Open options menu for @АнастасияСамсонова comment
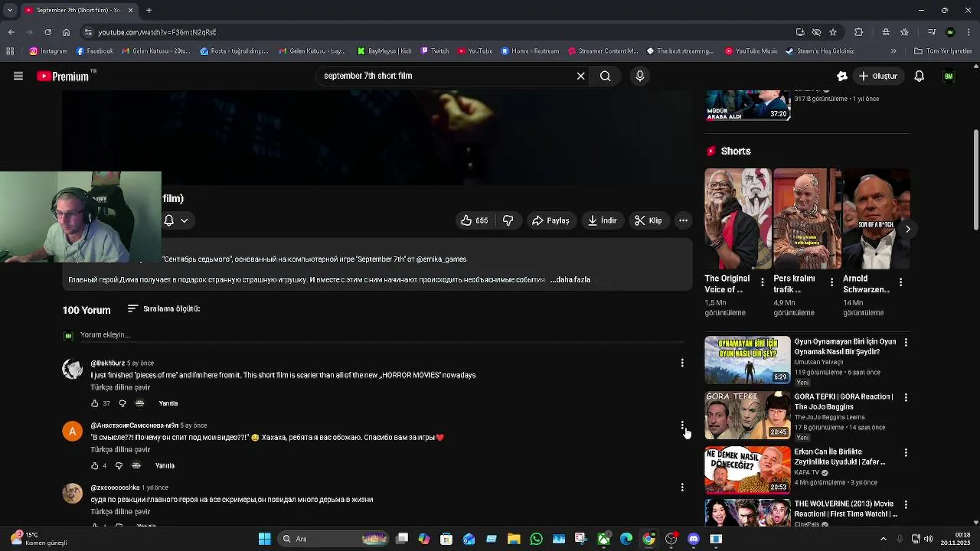 (x=682, y=425)
